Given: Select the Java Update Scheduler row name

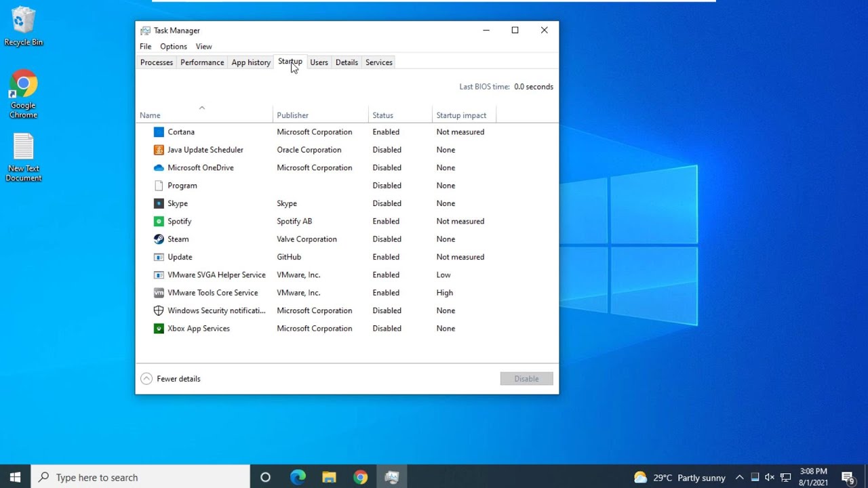Looking at the screenshot, I should click(x=205, y=150).
